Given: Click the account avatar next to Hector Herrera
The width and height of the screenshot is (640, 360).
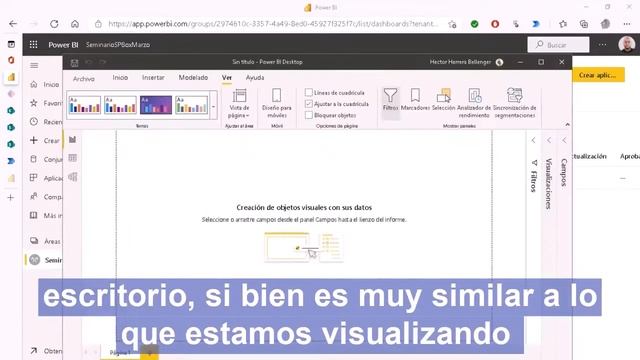Looking at the screenshot, I should coord(499,62).
